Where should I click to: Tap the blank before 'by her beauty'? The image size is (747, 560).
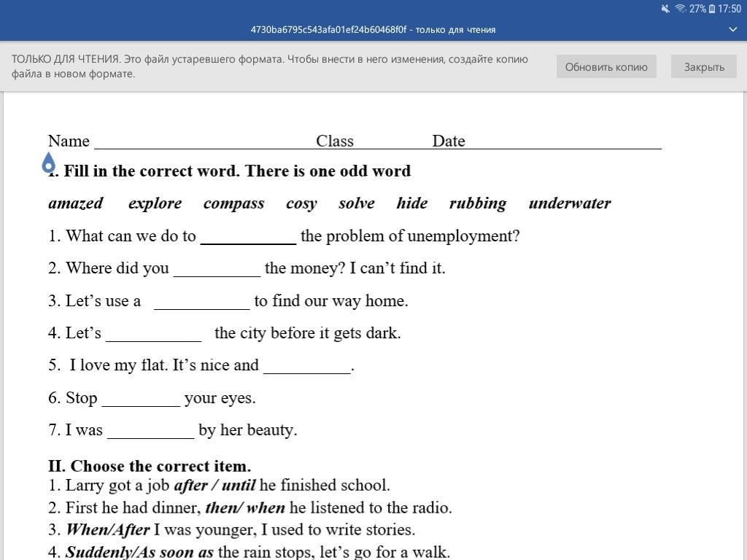coord(150,431)
